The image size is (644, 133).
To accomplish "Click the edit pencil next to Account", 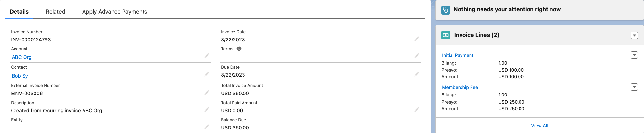I will point(207,56).
